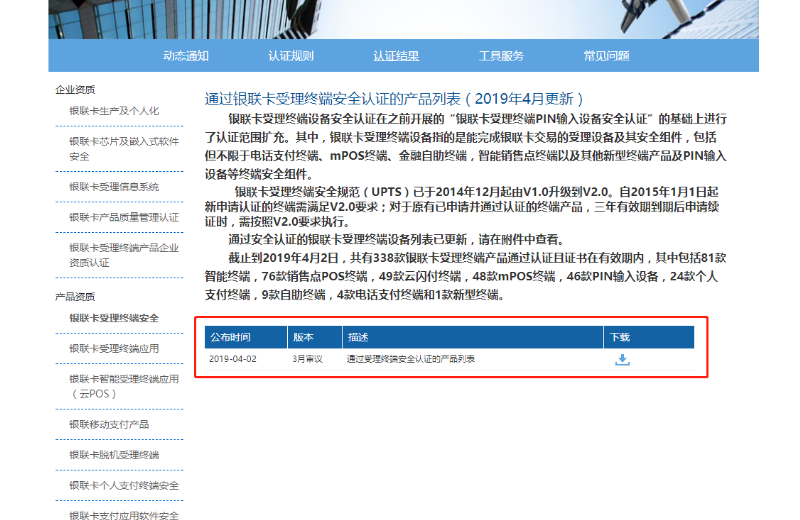
Task: Select the date cell 2019-04-02
Action: tap(233, 359)
